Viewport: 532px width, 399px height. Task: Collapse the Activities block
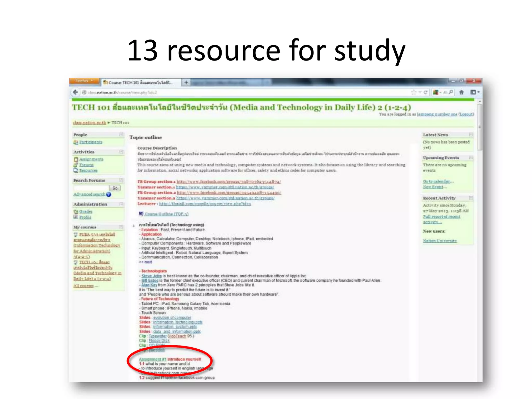point(121,152)
